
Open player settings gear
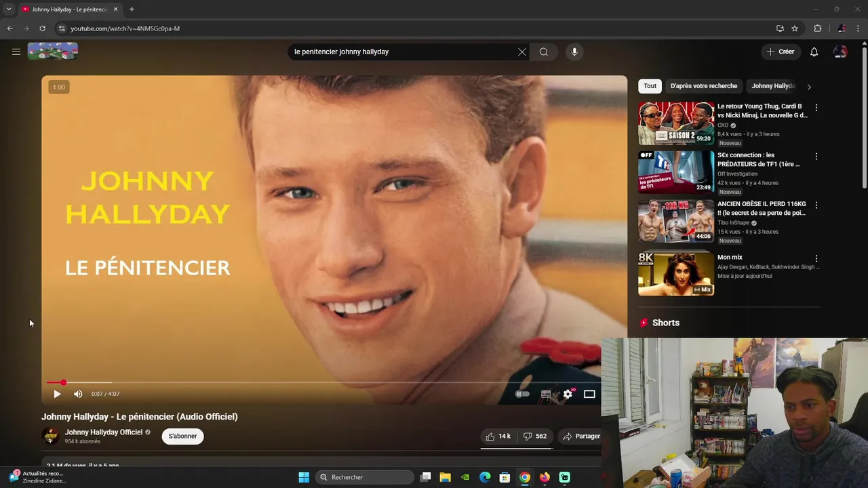pyautogui.click(x=568, y=394)
